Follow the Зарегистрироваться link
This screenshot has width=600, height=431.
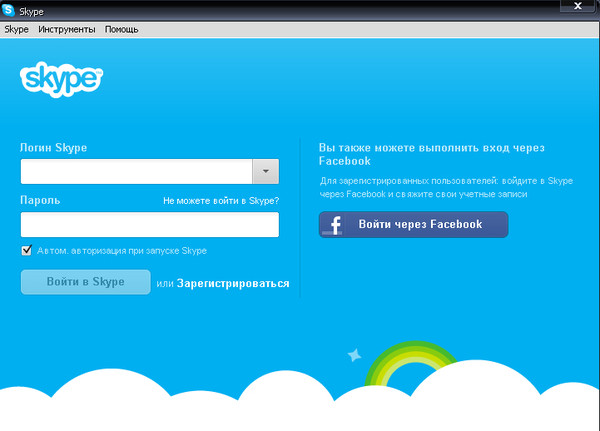coord(233,283)
